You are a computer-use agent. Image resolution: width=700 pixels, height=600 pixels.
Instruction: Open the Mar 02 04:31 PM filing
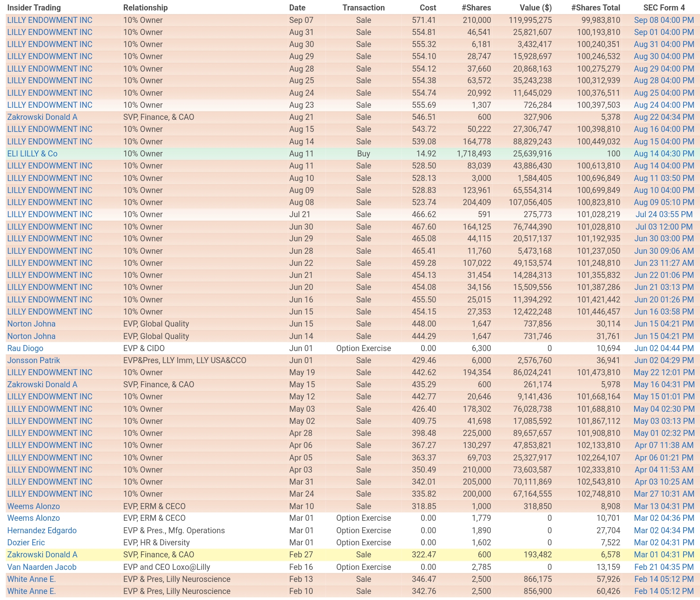[x=664, y=542]
